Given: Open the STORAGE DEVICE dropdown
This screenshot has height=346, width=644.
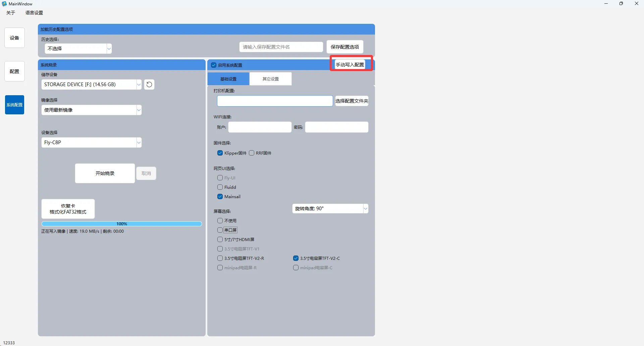Looking at the screenshot, I should [x=91, y=84].
